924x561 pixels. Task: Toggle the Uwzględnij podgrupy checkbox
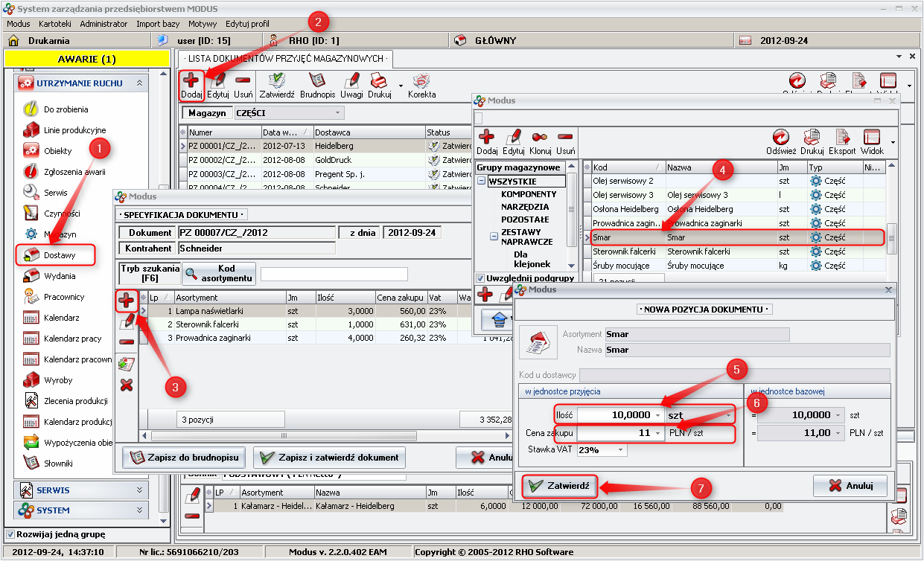point(481,278)
